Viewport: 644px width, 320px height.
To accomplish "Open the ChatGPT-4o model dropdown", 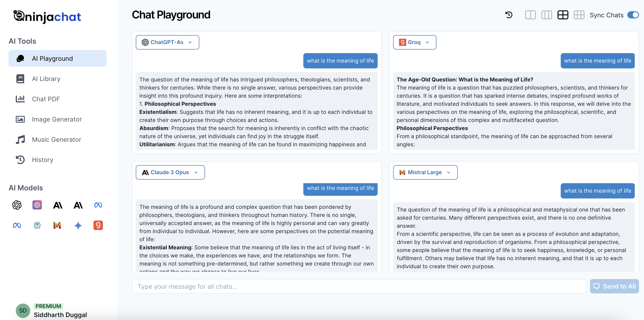I will [x=167, y=42].
